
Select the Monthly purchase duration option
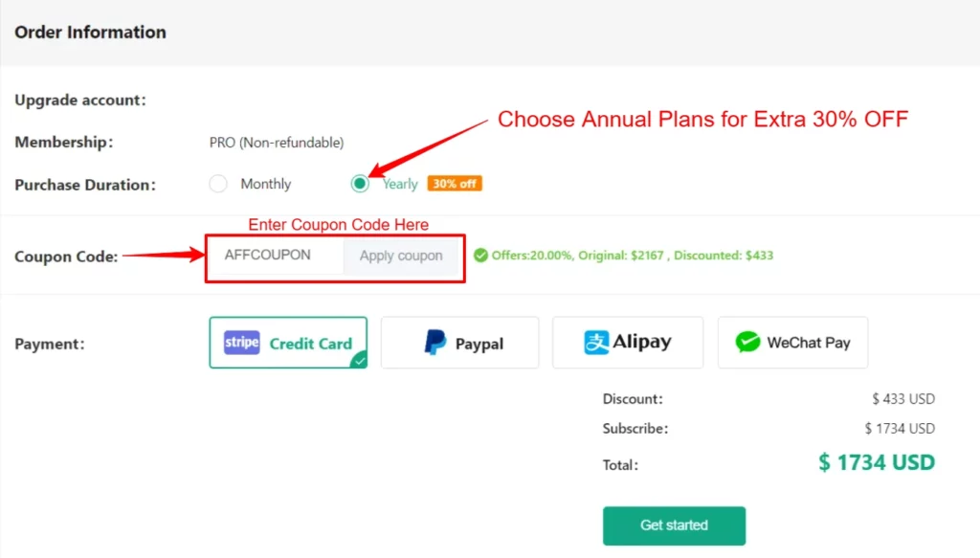(218, 184)
